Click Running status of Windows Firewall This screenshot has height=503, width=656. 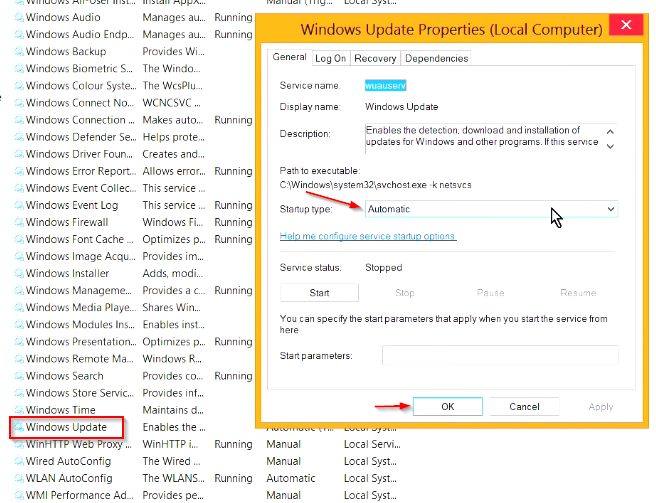point(233,223)
